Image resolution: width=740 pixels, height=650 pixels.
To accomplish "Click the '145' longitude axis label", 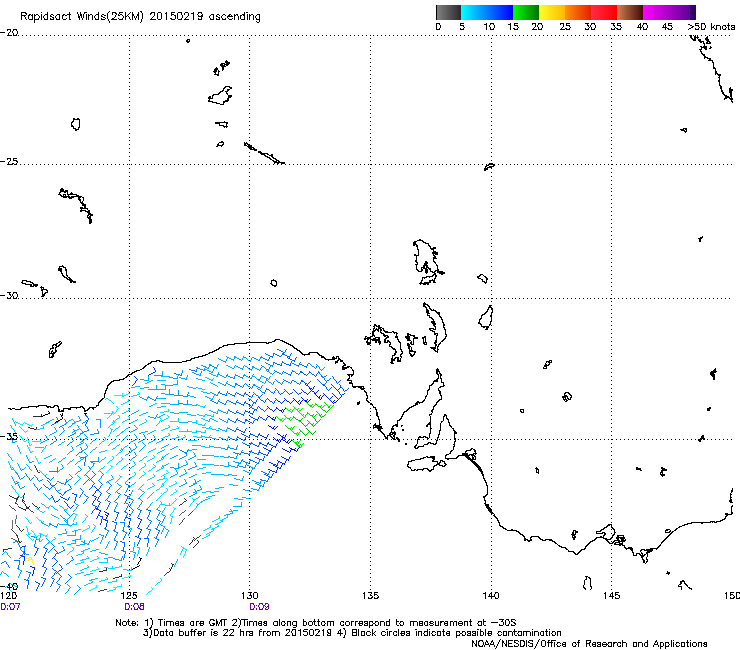I will 611,596.
